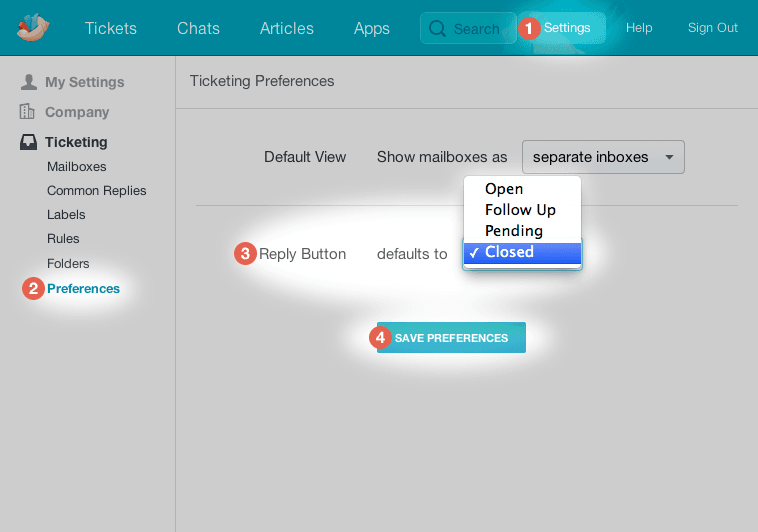Image resolution: width=758 pixels, height=532 pixels.
Task: Expand the separate inboxes dropdown
Action: tap(603, 157)
